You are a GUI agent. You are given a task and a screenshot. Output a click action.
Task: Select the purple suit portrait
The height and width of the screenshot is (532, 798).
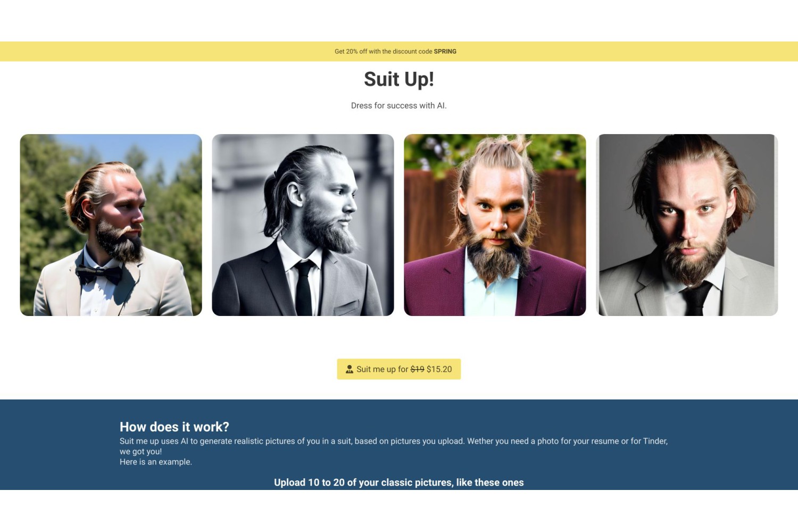(495, 225)
